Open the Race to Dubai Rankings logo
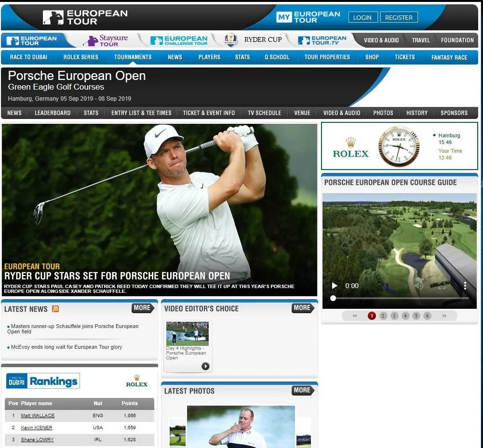483x448 pixels. point(43,381)
